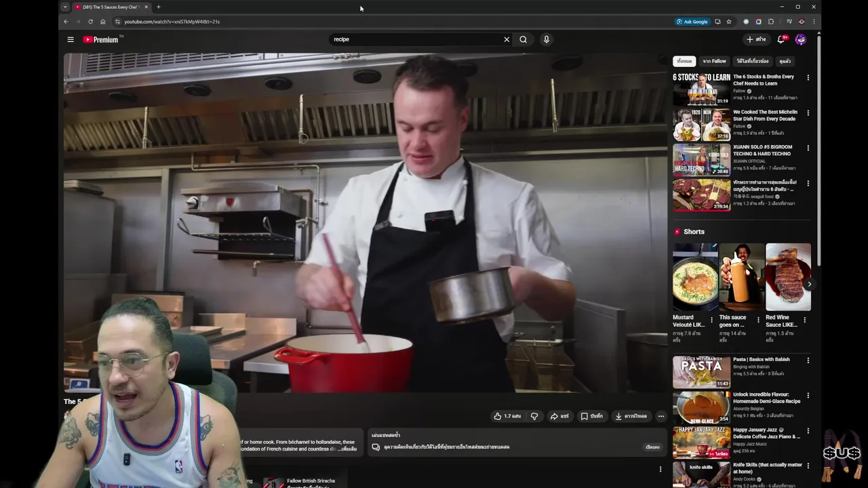Screen dimensions: 868x488
Task: Open the YouTube account avatar menu
Action: 801,39
